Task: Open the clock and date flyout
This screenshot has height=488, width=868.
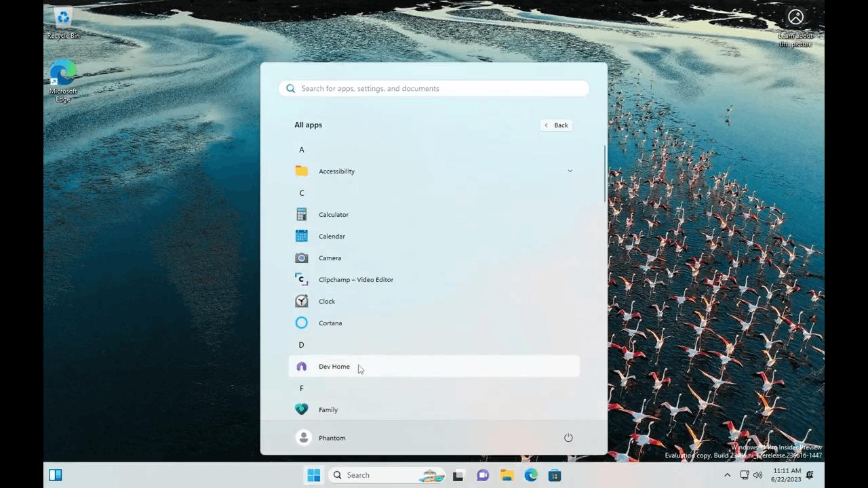Action: (787, 475)
